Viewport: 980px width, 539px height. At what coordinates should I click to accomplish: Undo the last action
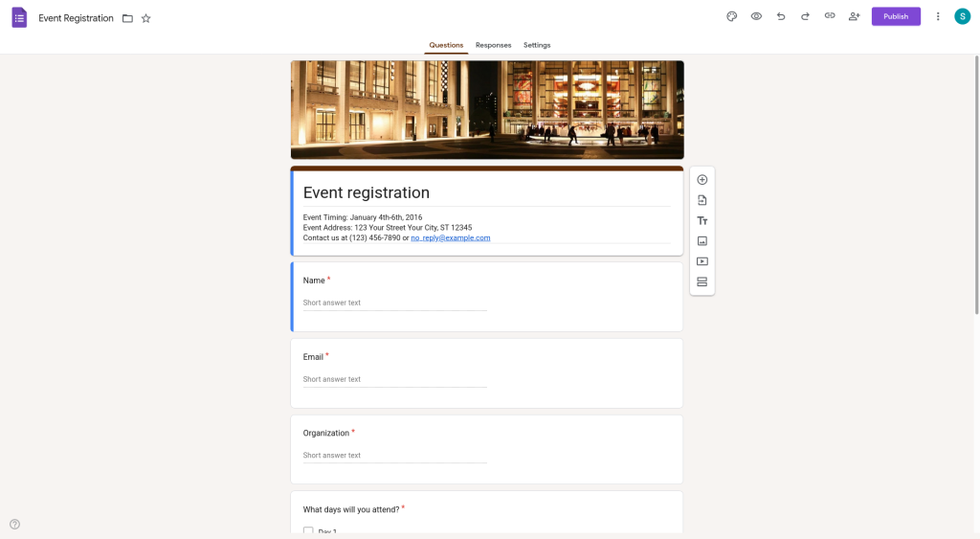point(781,16)
